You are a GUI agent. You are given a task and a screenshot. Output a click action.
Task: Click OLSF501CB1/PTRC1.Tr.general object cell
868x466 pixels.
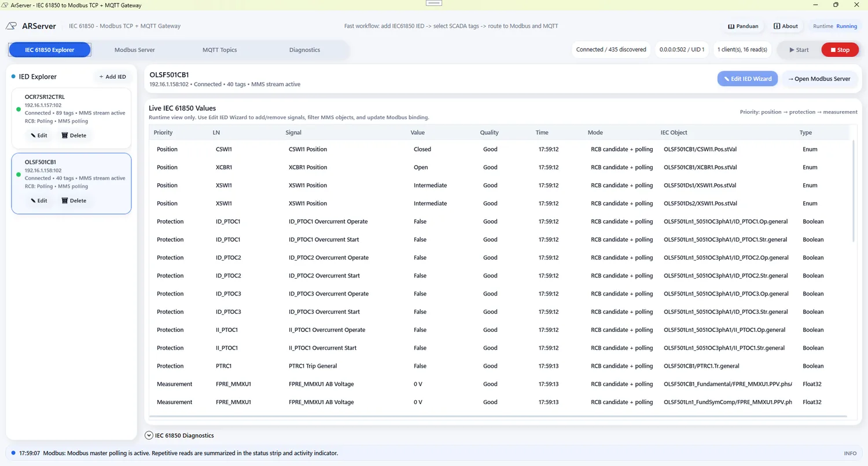[701, 366]
